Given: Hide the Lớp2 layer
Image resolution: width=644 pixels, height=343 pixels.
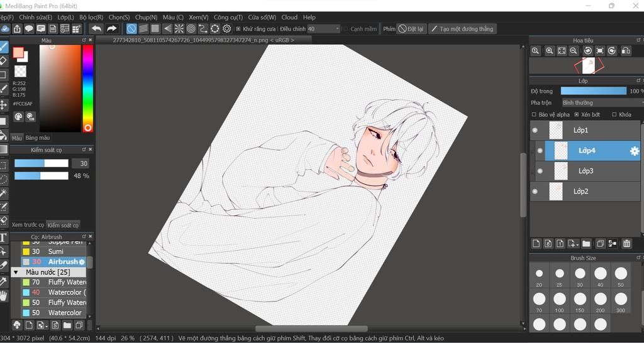Looking at the screenshot, I should point(535,191).
